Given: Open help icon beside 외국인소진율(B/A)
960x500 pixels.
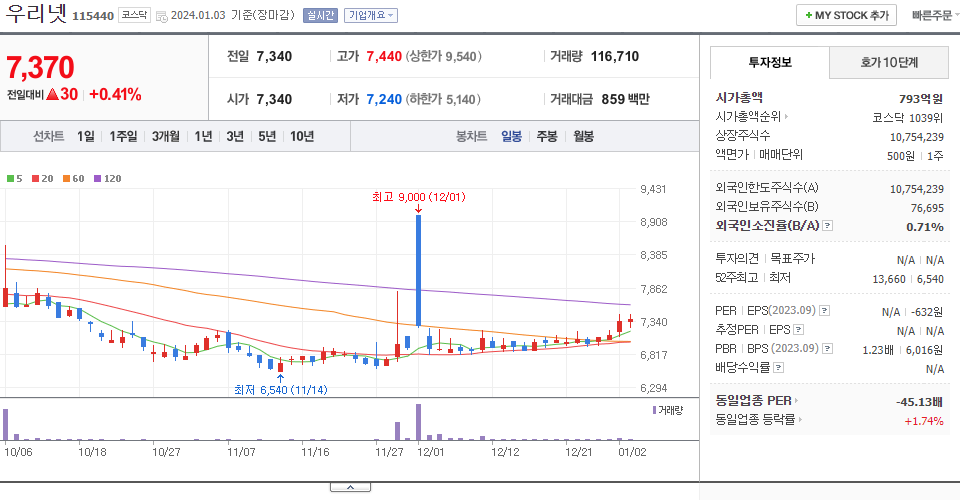Looking at the screenshot, I should click(827, 226).
